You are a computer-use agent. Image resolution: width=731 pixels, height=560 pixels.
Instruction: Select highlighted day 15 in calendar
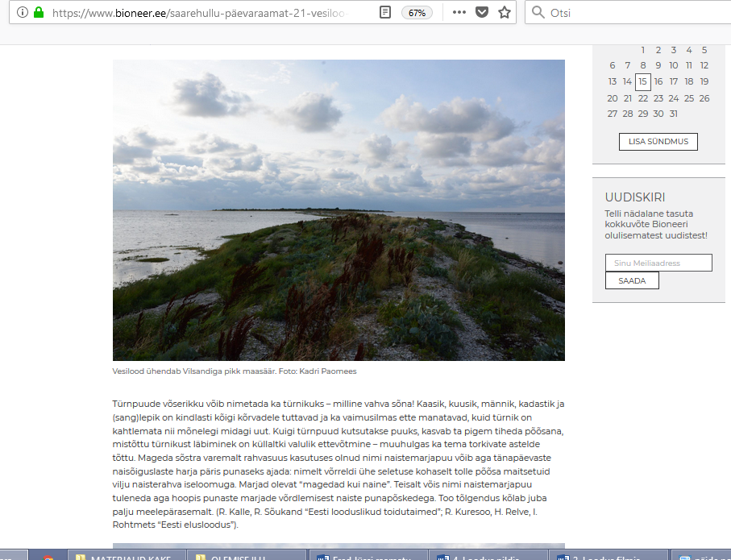[x=642, y=81]
